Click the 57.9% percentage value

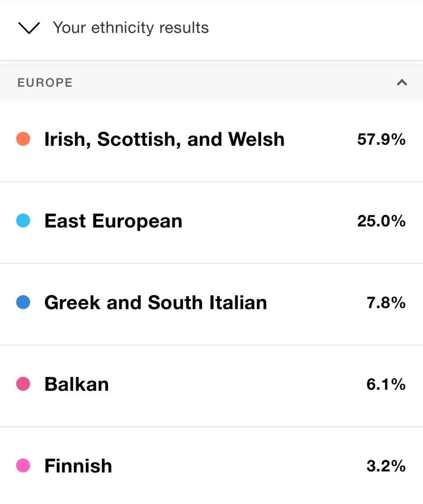[x=381, y=139]
